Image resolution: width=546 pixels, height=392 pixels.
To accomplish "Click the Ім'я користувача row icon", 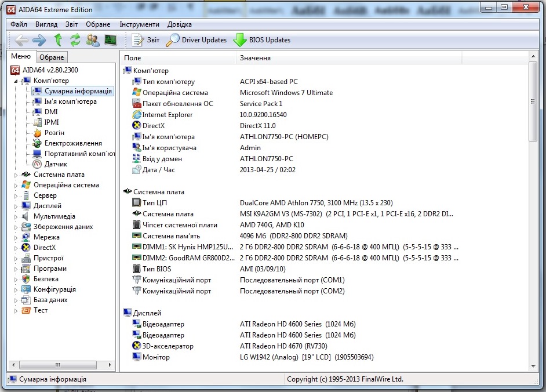I will pos(137,148).
